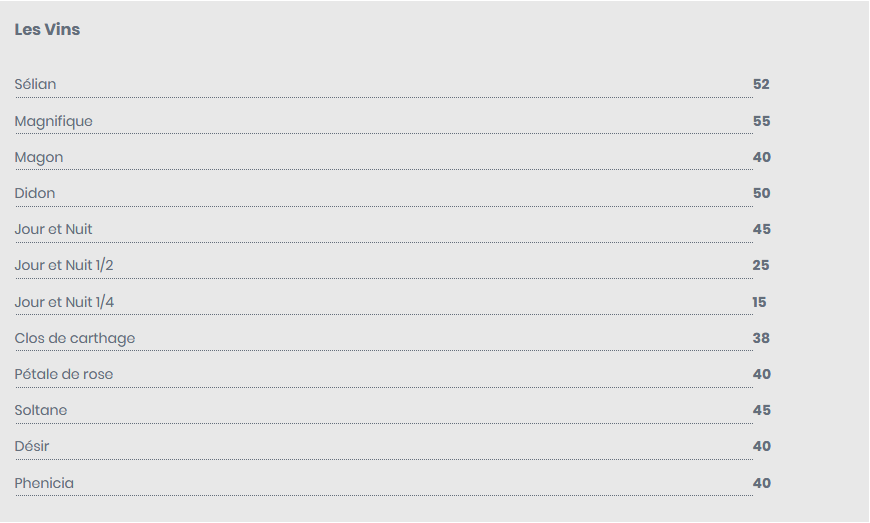
Task: Click the price 15 for quarter bottle
Action: point(759,302)
